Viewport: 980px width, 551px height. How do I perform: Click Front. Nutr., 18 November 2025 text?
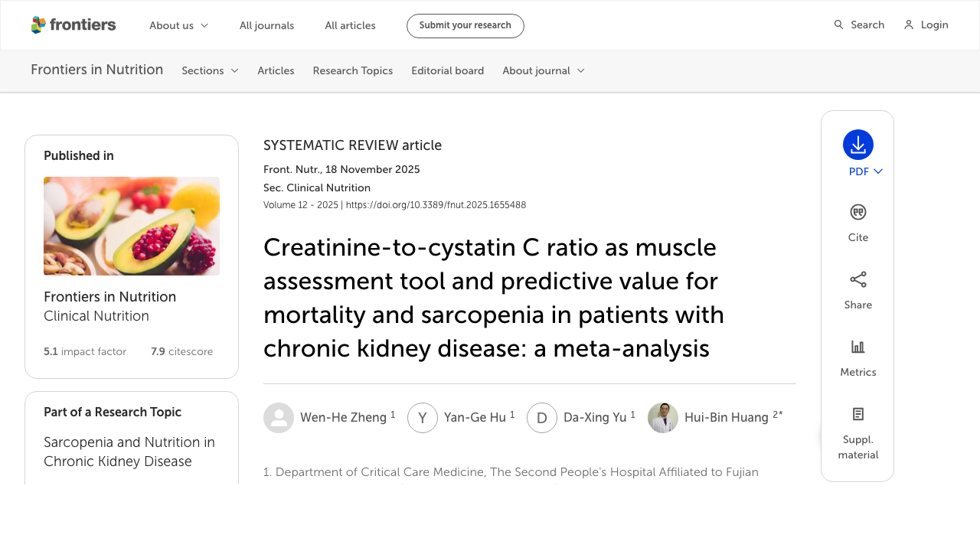(x=341, y=169)
